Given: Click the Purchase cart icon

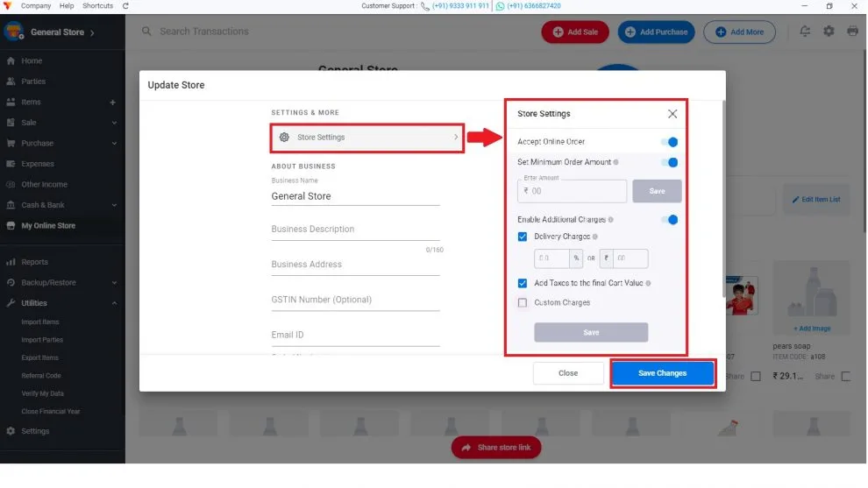Looking at the screenshot, I should coord(11,143).
